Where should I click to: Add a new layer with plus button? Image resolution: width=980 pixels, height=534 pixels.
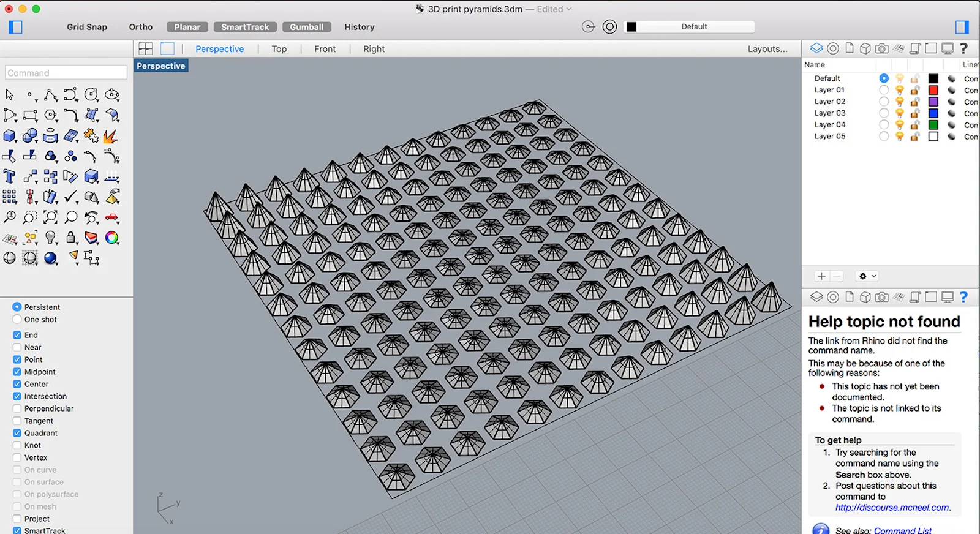pyautogui.click(x=822, y=276)
